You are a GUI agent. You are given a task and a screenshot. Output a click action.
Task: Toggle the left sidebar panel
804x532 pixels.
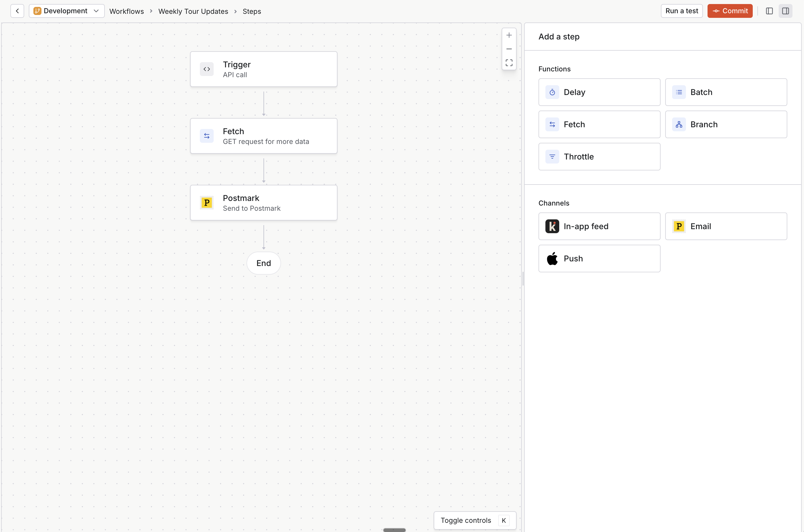(769, 11)
